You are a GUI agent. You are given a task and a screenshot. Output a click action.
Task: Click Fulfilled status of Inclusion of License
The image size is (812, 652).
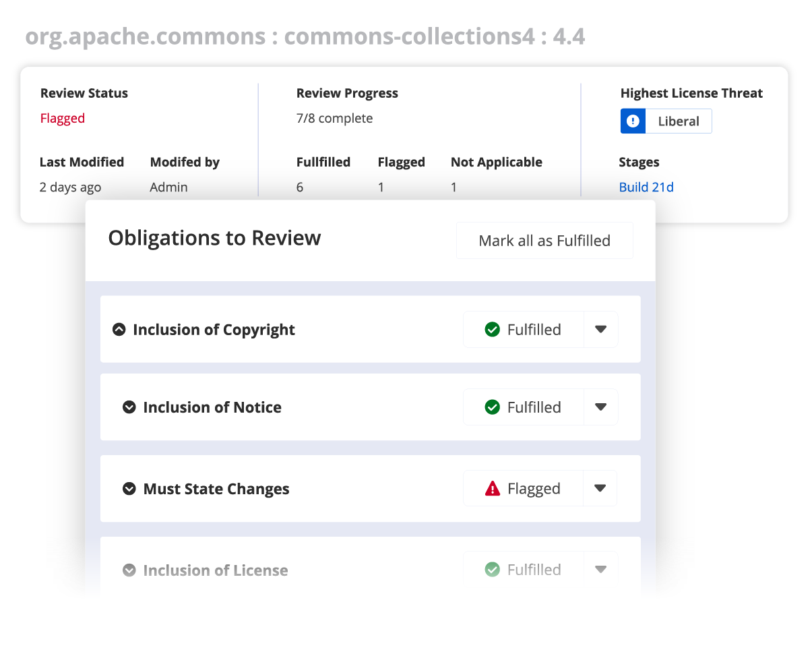(x=523, y=570)
